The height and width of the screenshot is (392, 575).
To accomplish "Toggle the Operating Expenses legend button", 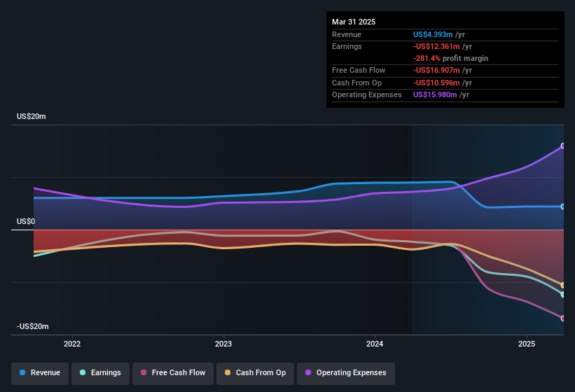I will (x=346, y=373).
